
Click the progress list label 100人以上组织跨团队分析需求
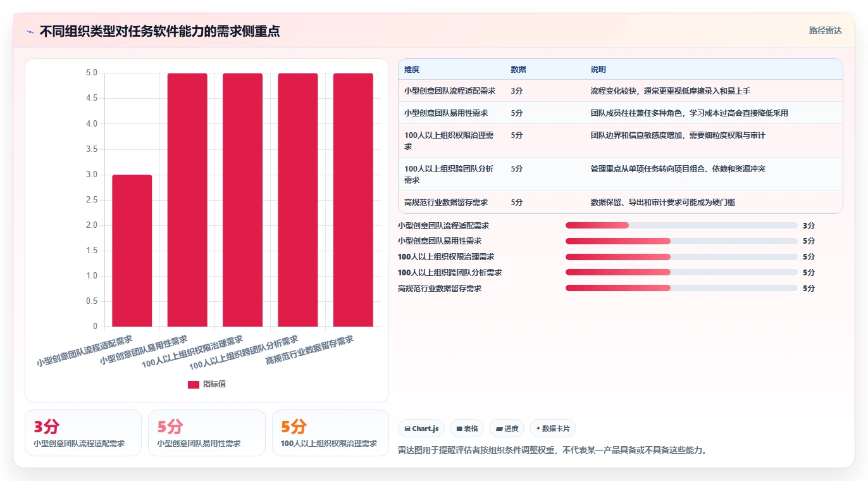click(x=450, y=273)
